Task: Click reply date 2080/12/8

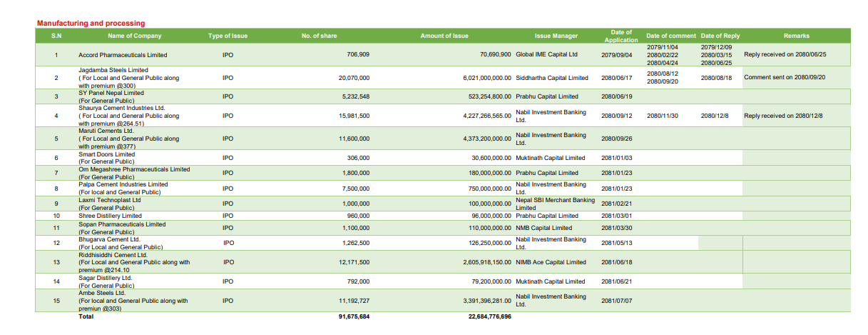Action: pos(715,116)
